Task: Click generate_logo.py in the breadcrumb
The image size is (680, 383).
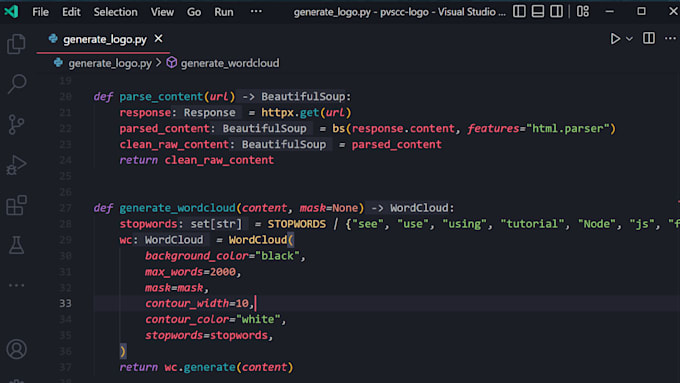Action: tap(110, 63)
